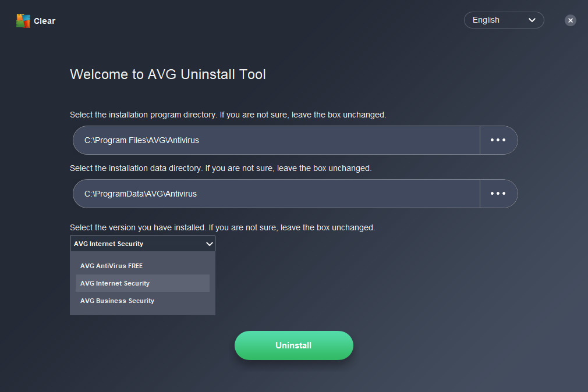Viewport: 588px width, 392px height.
Task: Open the English language dropdown
Action: [504, 20]
